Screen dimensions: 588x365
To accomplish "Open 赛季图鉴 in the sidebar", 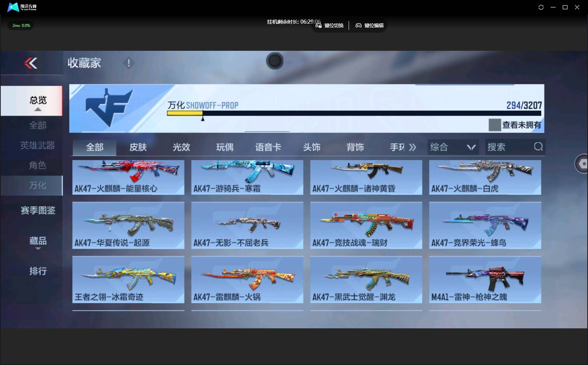I will click(38, 210).
